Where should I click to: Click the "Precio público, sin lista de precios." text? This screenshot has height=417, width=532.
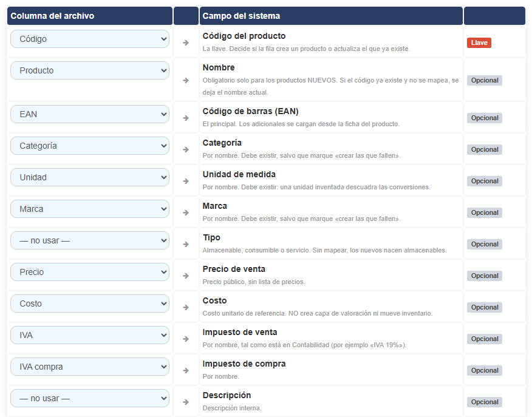click(254, 282)
